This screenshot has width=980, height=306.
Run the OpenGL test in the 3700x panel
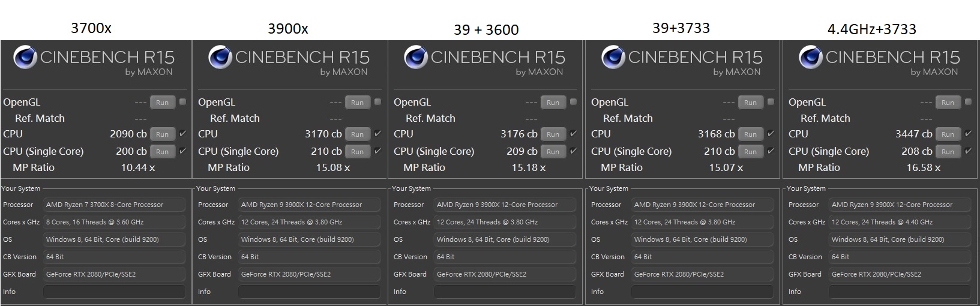(x=163, y=103)
